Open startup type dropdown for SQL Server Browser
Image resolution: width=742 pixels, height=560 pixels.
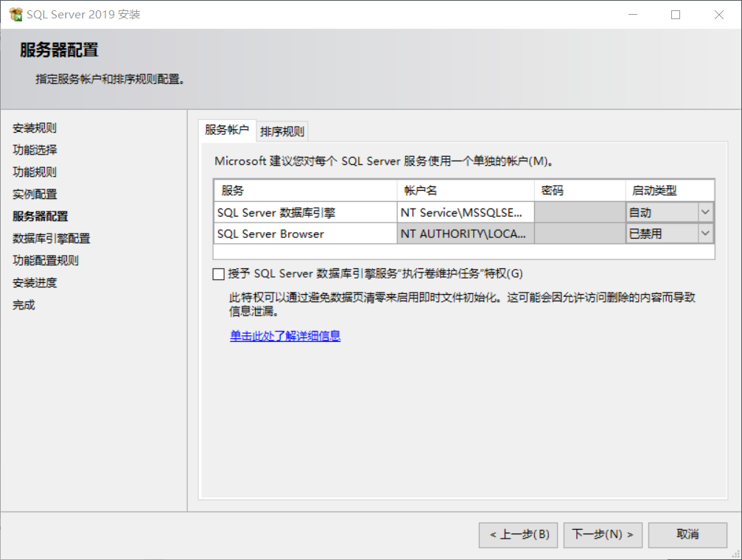tap(705, 234)
